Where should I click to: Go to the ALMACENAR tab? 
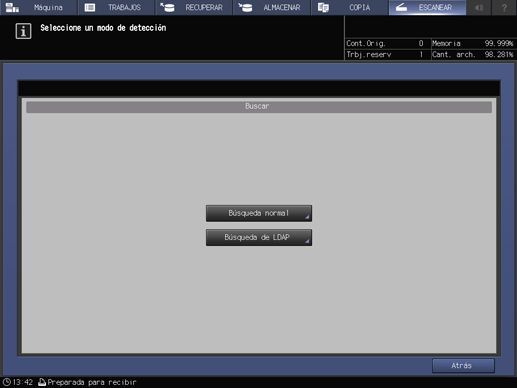coord(272,7)
